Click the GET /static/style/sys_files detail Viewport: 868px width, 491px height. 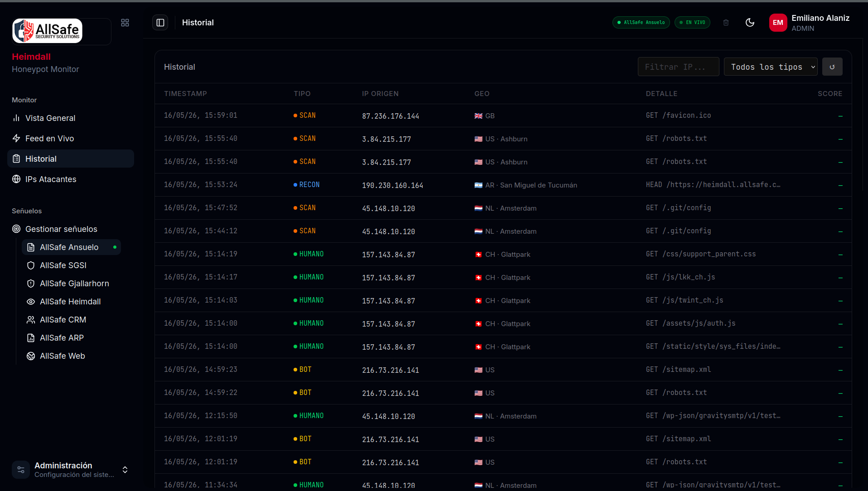click(x=713, y=347)
